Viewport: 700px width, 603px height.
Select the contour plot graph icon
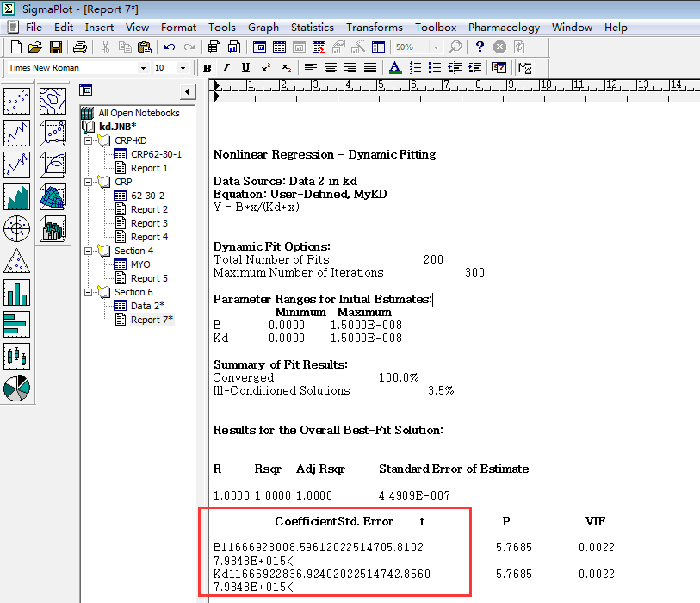pyautogui.click(x=53, y=101)
